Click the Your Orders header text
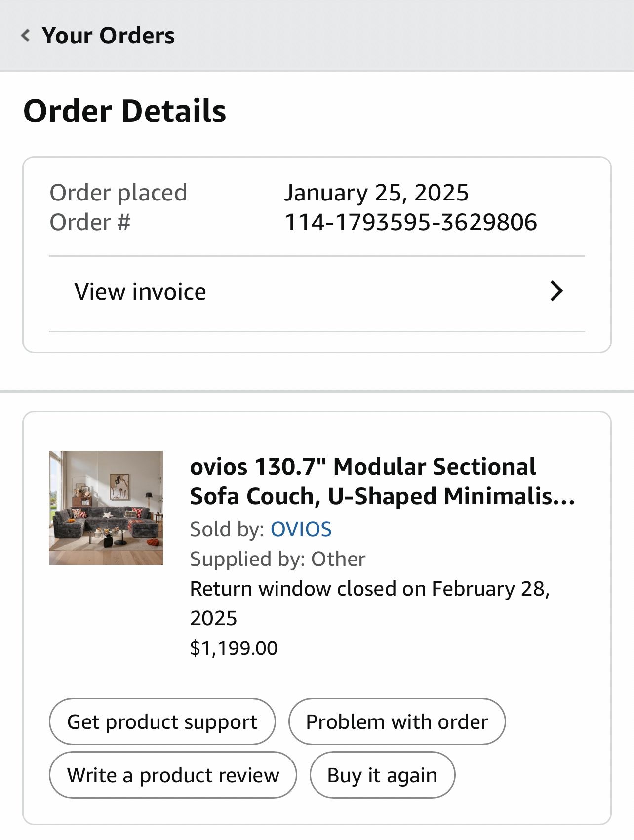634x840 pixels. pyautogui.click(x=108, y=35)
